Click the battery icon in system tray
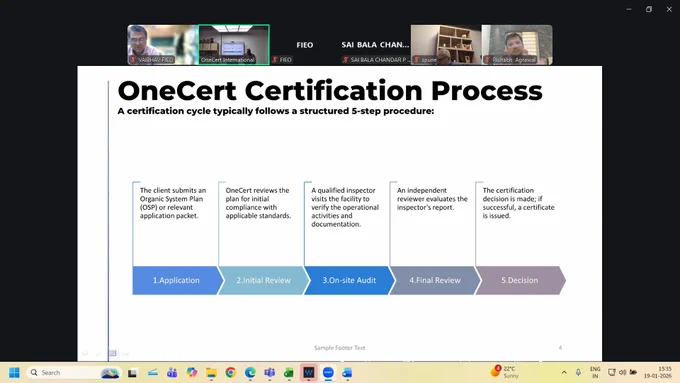680x383 pixels. point(633,372)
